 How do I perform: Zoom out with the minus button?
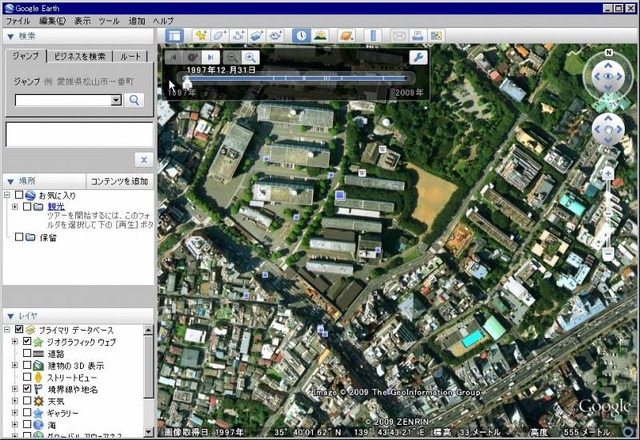pos(608,254)
